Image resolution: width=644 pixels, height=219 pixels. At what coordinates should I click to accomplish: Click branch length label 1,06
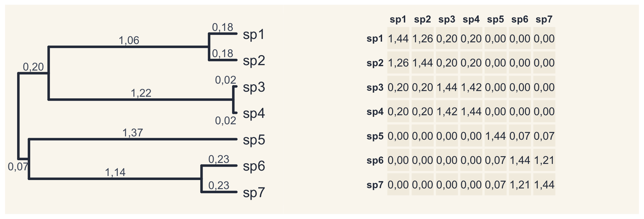tap(129, 40)
